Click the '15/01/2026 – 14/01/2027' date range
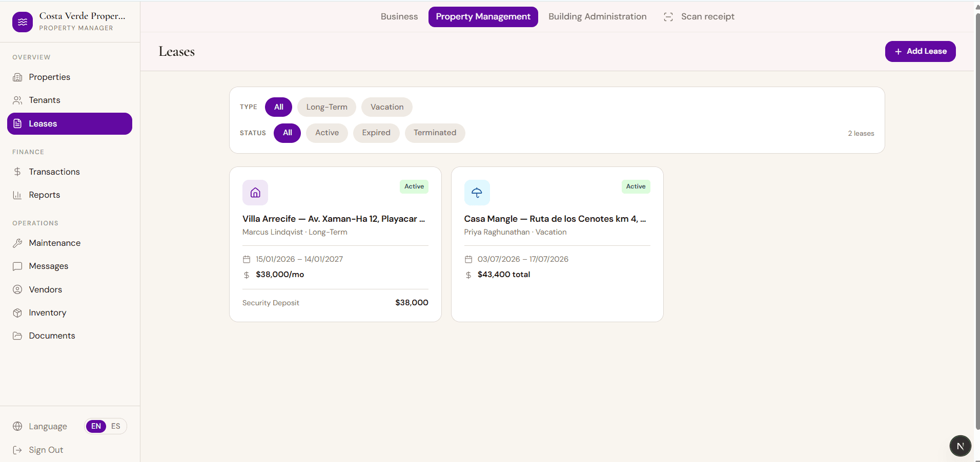980x462 pixels. (299, 259)
